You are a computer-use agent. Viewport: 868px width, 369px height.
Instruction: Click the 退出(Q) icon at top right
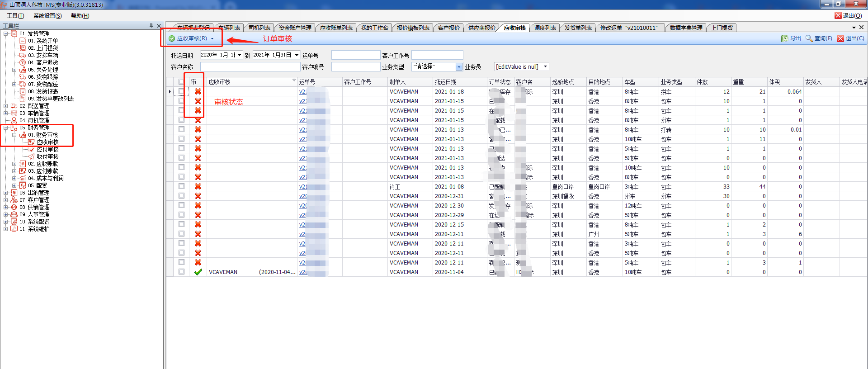(838, 15)
